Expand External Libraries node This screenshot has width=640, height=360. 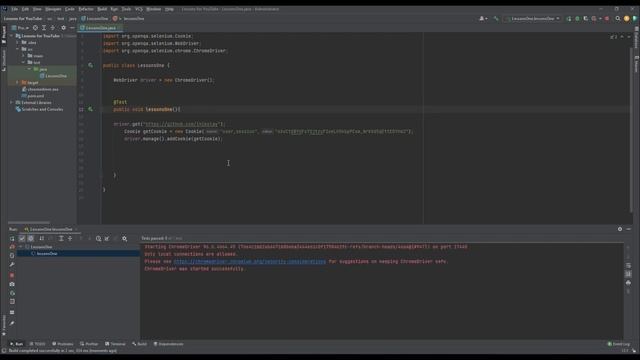click(11, 102)
